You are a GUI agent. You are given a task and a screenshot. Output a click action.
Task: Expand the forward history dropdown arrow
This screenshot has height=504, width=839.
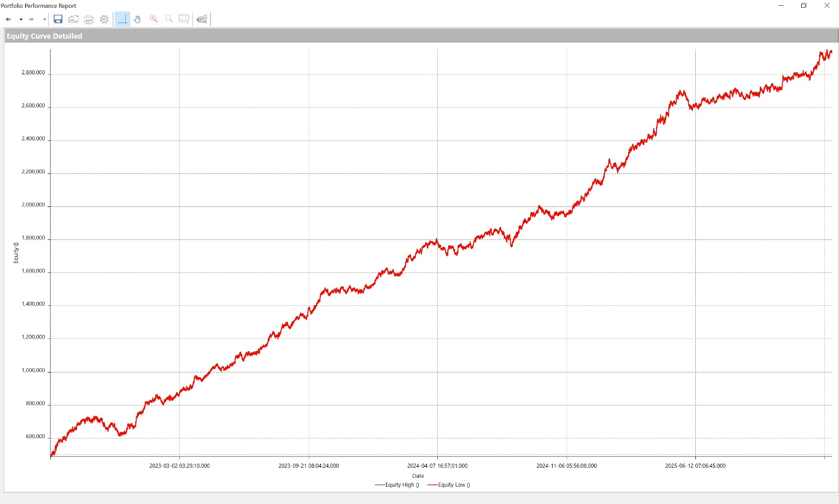[x=45, y=19]
